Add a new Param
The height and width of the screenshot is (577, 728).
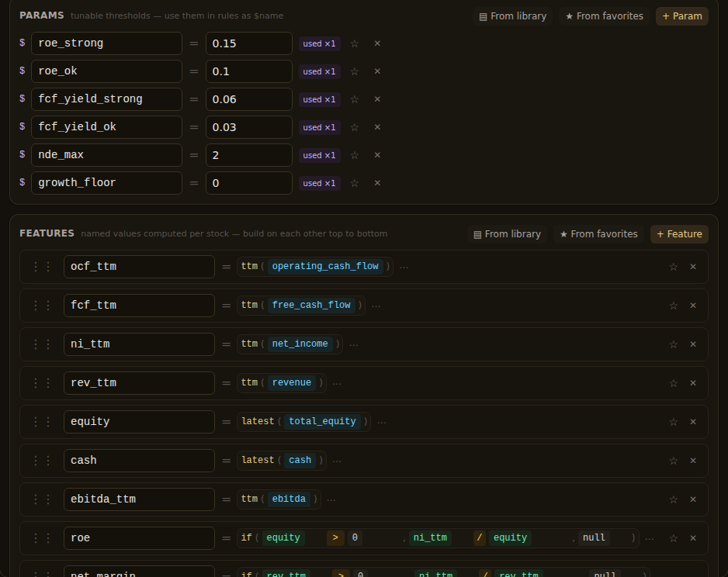tap(682, 16)
